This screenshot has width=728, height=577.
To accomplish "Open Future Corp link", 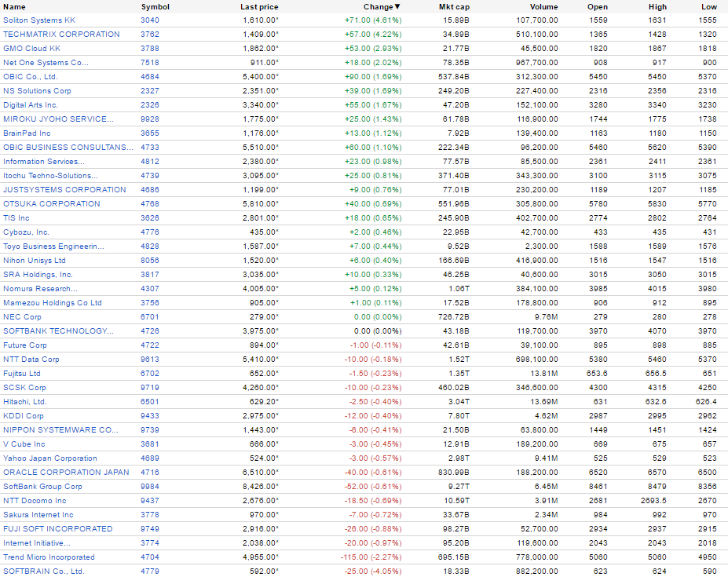I will pyautogui.click(x=25, y=345).
